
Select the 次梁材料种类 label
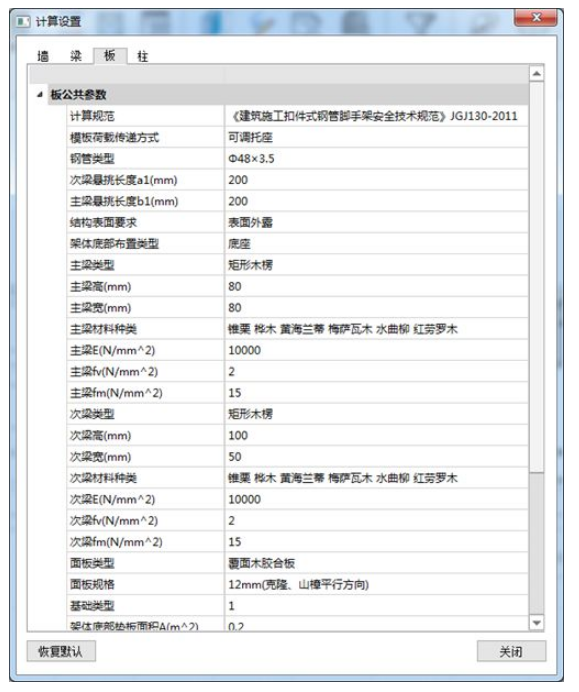click(x=103, y=478)
